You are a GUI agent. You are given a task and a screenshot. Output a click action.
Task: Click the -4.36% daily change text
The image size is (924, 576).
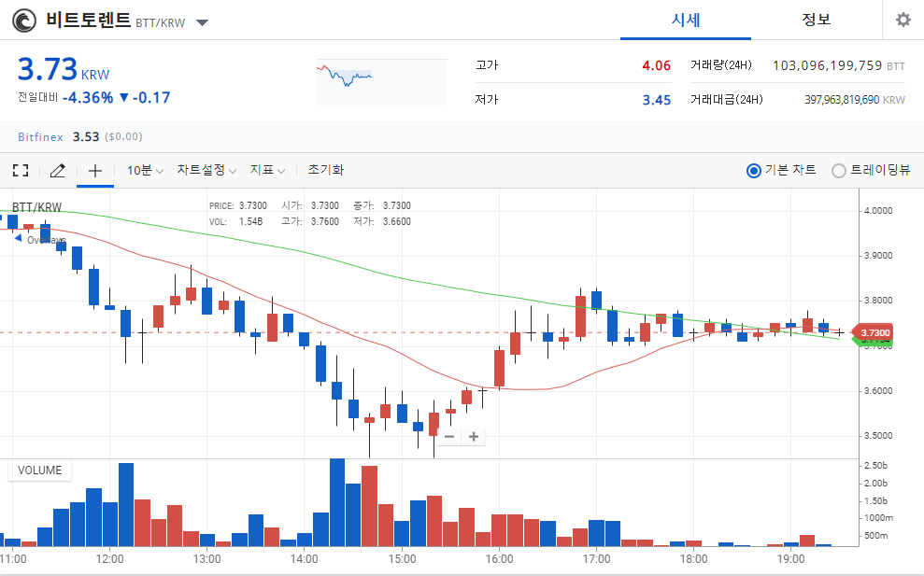tap(88, 98)
